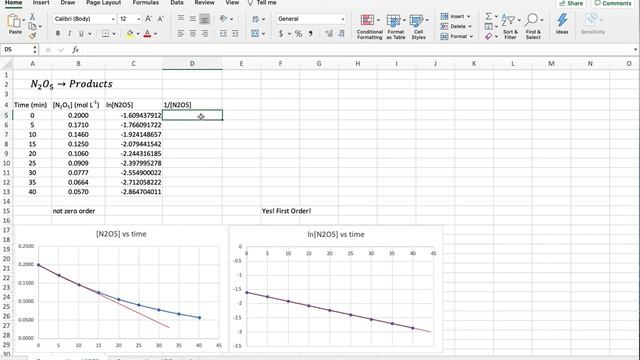
Task: Open the Formulas tab
Action: 145,3
